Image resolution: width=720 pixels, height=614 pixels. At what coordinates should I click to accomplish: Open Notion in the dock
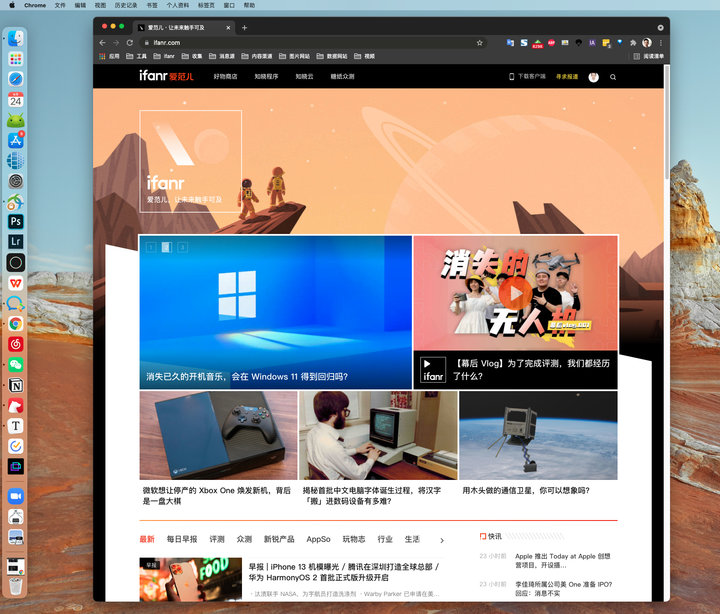16,385
